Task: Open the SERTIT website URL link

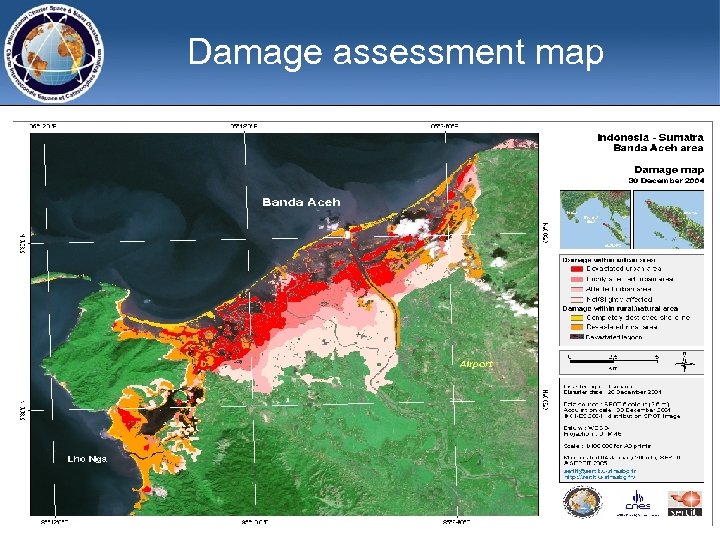Action: 600,477
